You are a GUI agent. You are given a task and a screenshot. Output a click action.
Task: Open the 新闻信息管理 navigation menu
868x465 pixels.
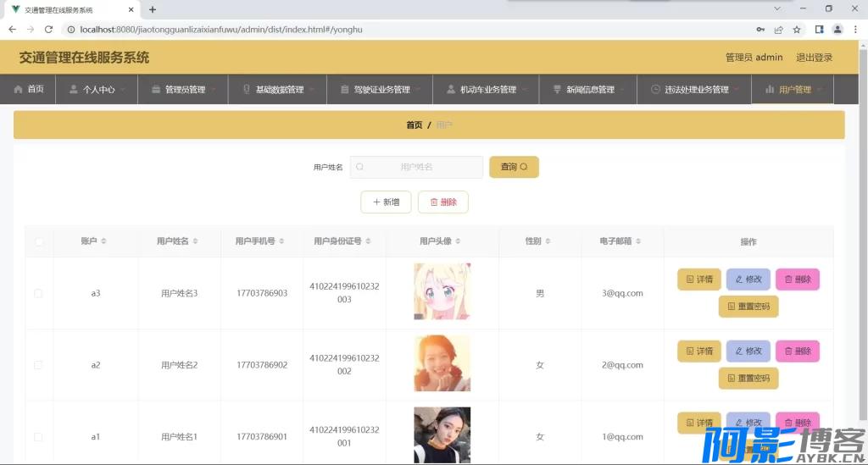coord(589,89)
